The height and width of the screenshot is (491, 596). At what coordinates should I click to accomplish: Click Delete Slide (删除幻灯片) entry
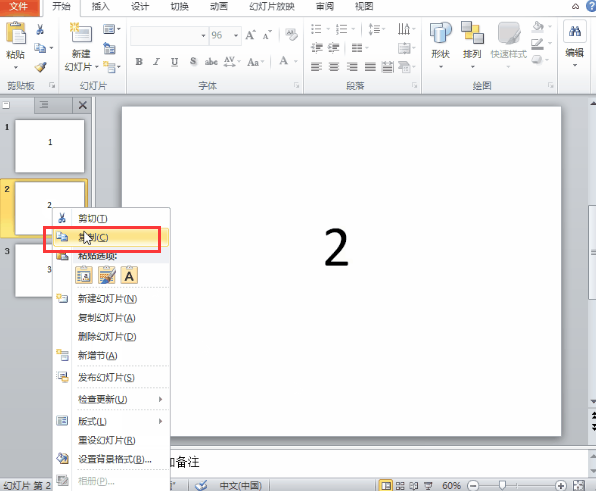pyautogui.click(x=107, y=336)
